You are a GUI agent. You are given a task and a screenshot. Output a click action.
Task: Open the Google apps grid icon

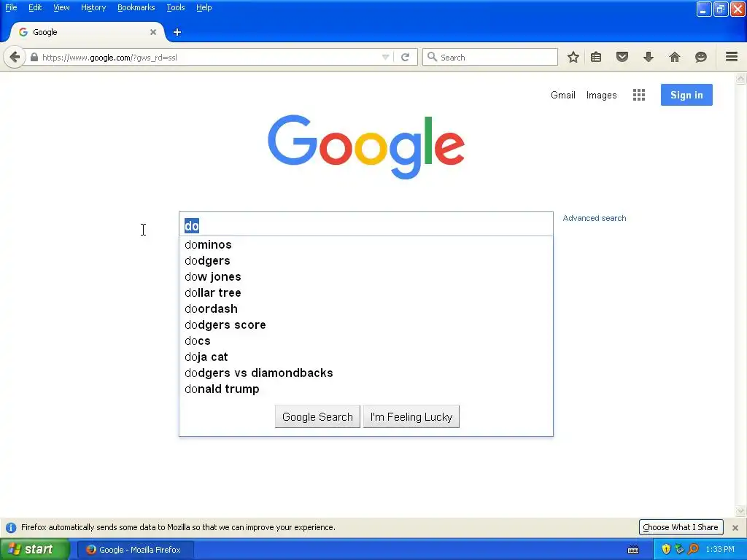click(x=639, y=96)
